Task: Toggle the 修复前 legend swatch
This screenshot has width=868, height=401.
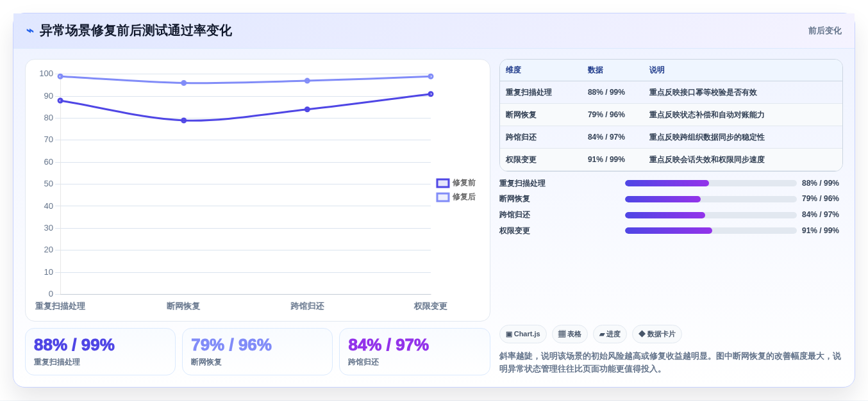Action: pos(443,183)
